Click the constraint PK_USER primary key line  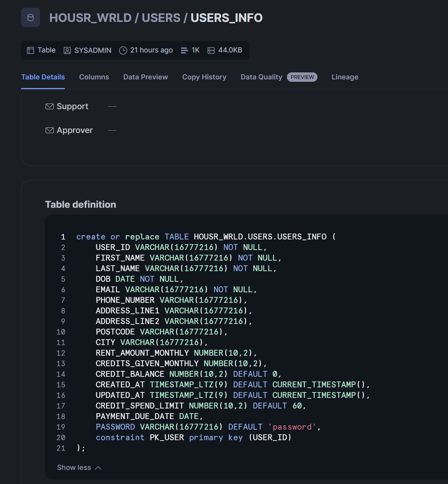click(x=194, y=437)
